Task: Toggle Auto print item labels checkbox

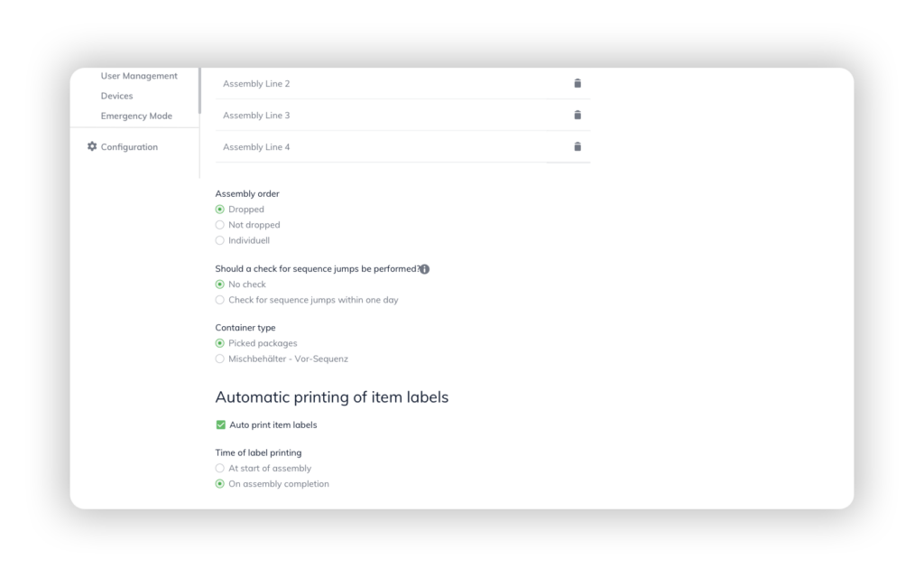Action: (x=220, y=424)
